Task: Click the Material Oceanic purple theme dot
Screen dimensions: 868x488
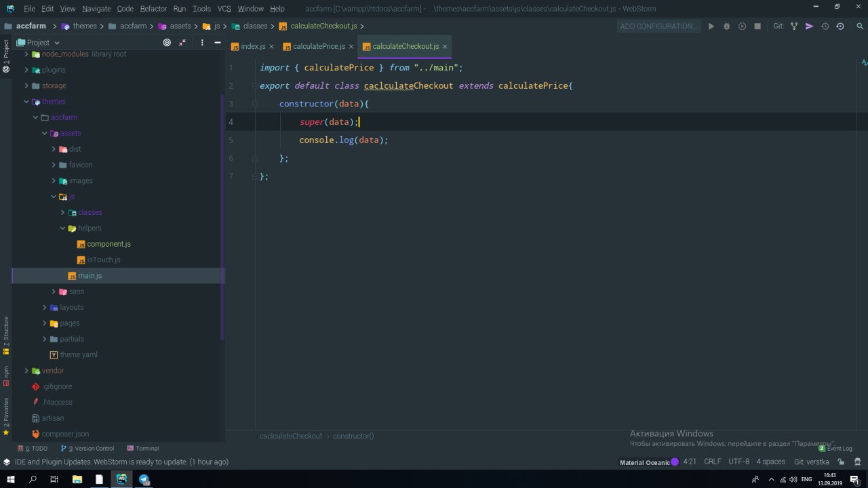Action: pos(674,462)
